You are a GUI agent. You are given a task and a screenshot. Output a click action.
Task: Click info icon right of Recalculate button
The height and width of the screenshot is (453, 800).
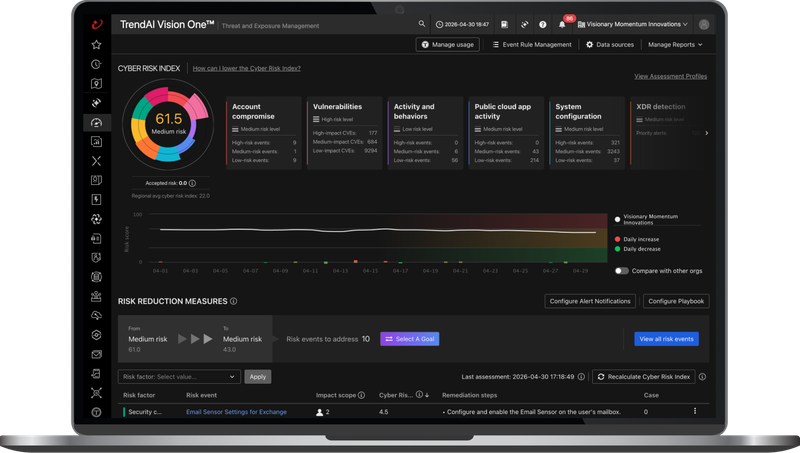click(x=703, y=376)
